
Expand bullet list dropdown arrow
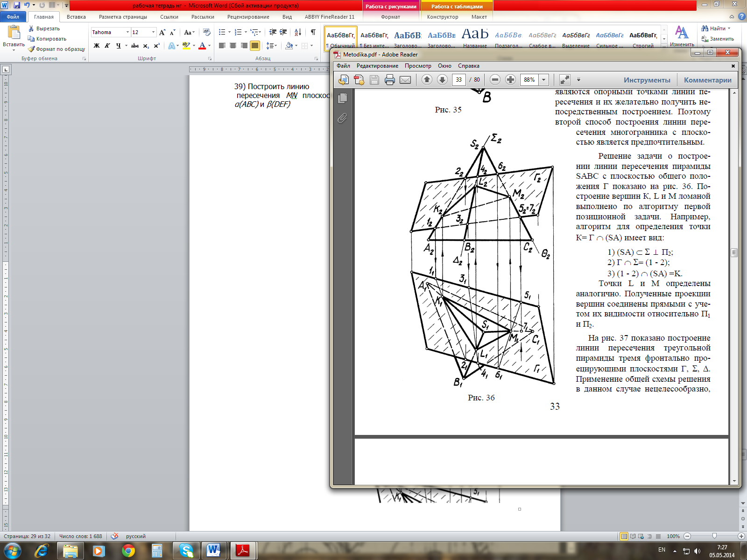(x=229, y=32)
